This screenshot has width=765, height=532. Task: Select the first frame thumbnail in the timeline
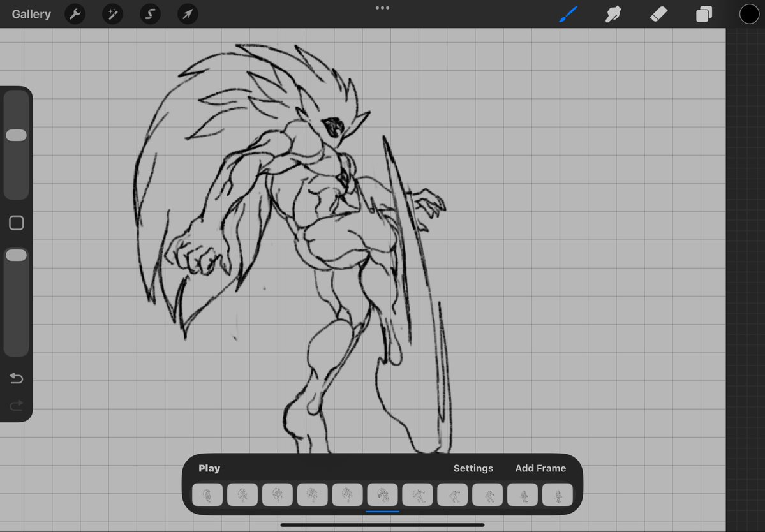point(207,494)
